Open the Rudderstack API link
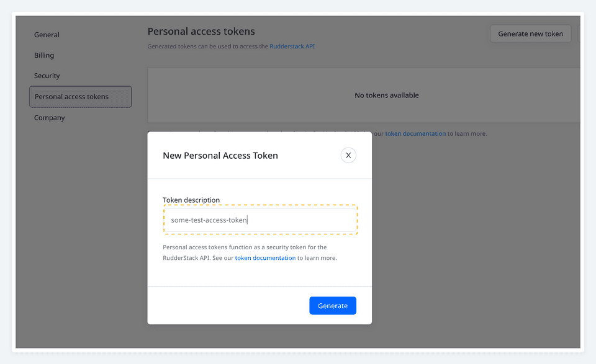 pos(293,46)
